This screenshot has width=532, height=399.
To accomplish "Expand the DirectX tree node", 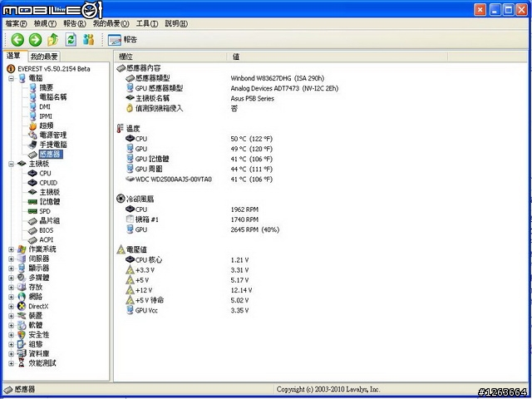I will click(11, 307).
